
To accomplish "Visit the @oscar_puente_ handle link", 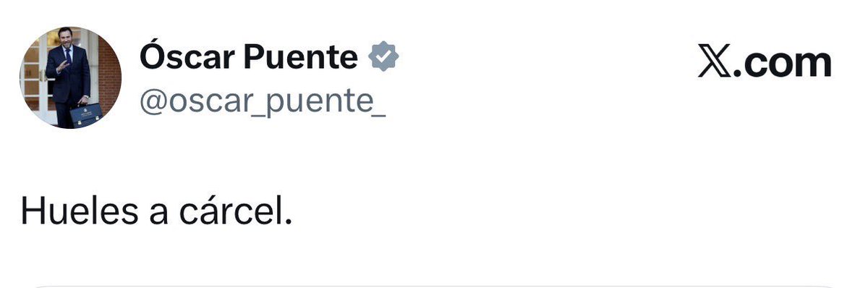I will 261,105.
